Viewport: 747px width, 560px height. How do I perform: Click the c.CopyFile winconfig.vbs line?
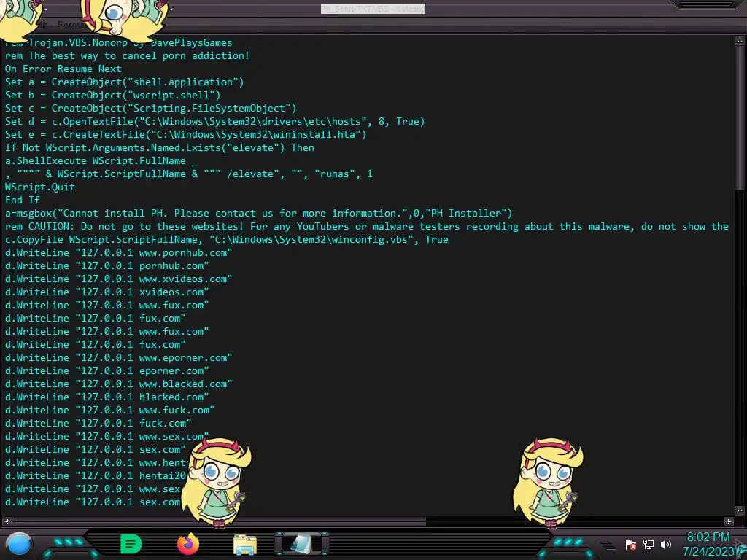(x=227, y=239)
